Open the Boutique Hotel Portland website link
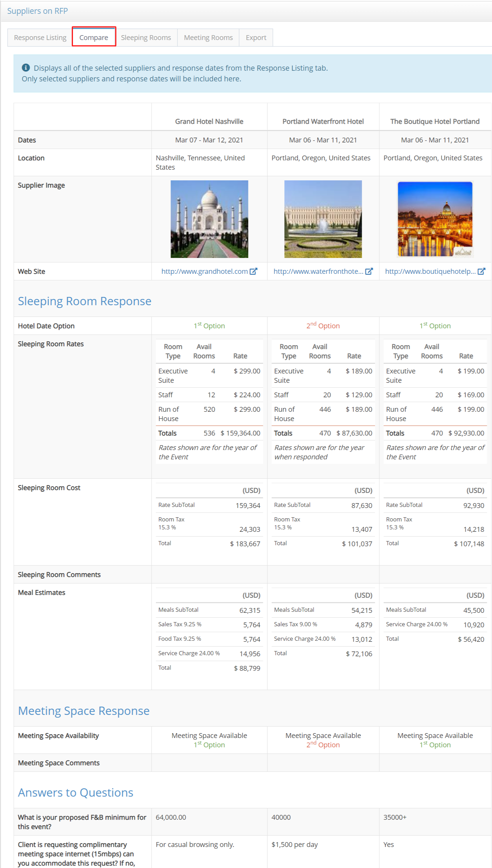Viewport: 492px width, 868px height. tap(430, 271)
